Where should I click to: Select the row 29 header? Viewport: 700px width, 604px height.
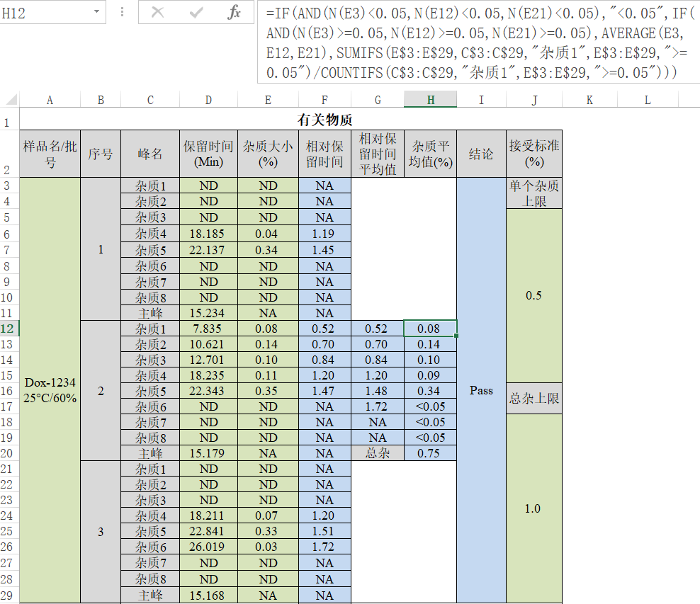(9, 596)
